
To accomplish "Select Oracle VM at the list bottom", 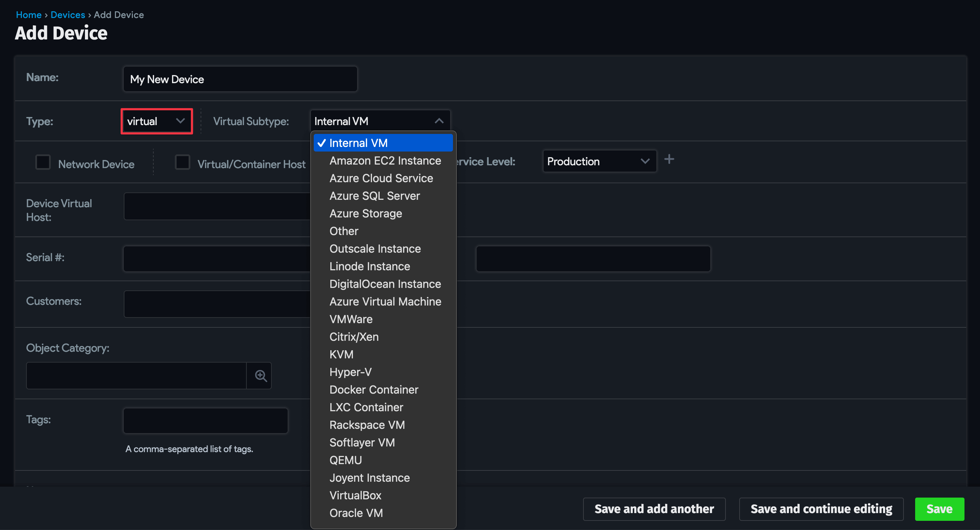I will tap(356, 513).
